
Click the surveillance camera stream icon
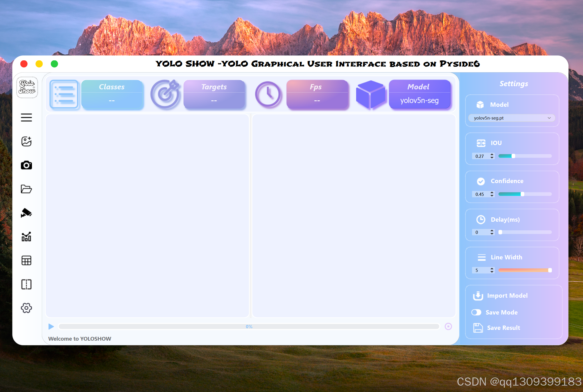[26, 213]
